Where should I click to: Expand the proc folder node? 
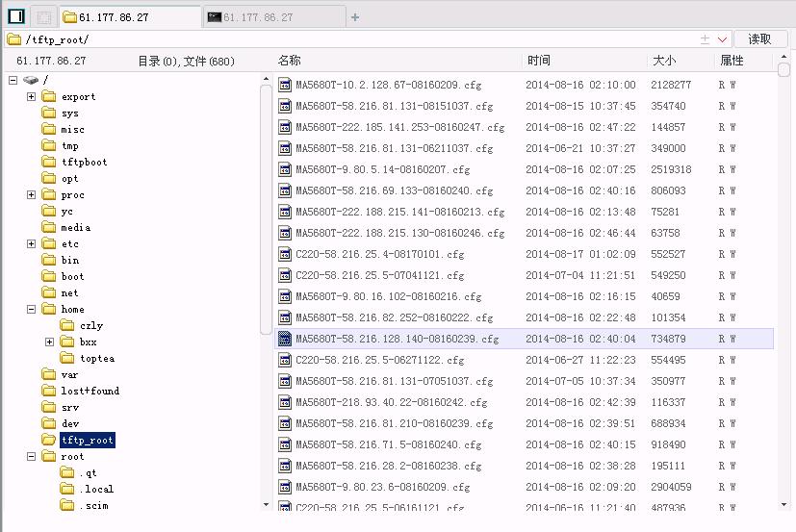32,195
